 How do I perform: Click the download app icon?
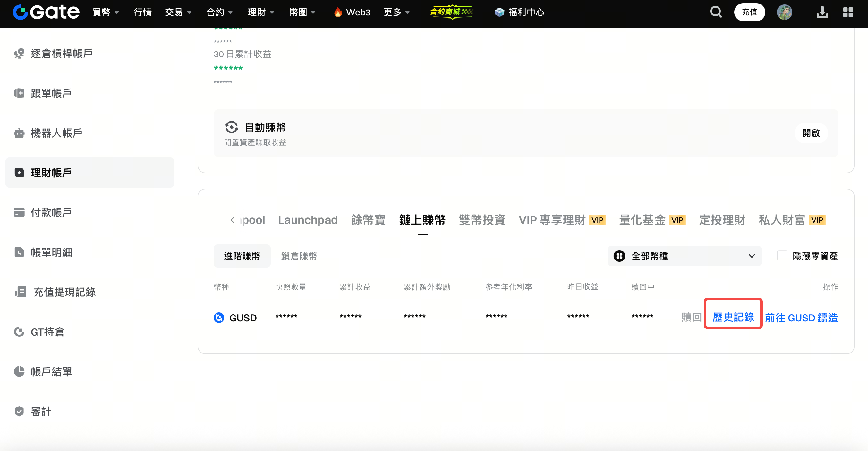822,12
